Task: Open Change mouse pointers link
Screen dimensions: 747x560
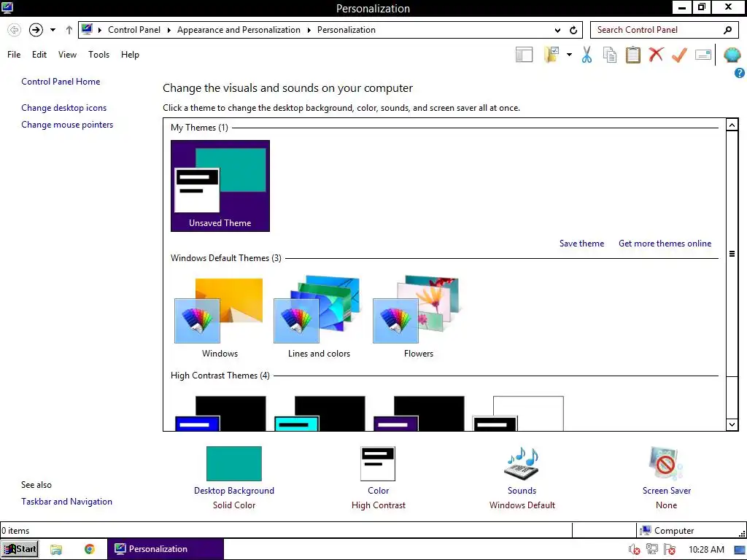Action: click(67, 125)
